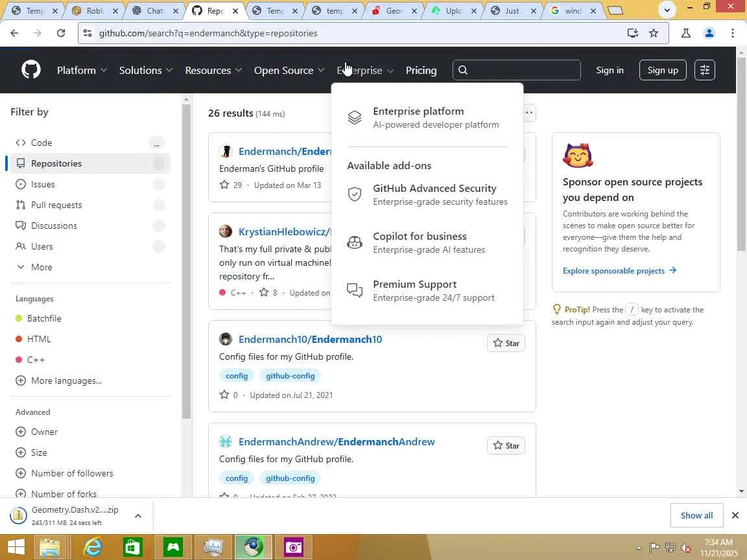
Task: Click the muted volume tray icon
Action: pyautogui.click(x=686, y=548)
